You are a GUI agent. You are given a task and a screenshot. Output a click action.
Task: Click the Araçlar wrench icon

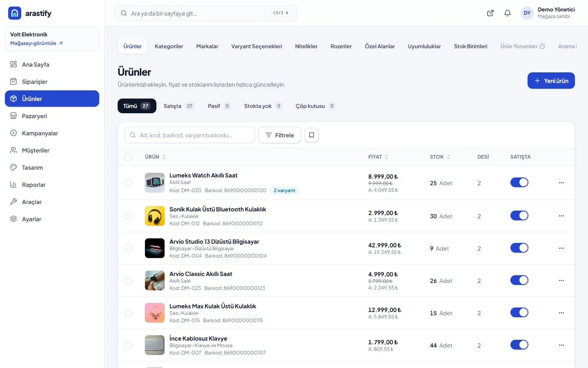click(x=13, y=202)
